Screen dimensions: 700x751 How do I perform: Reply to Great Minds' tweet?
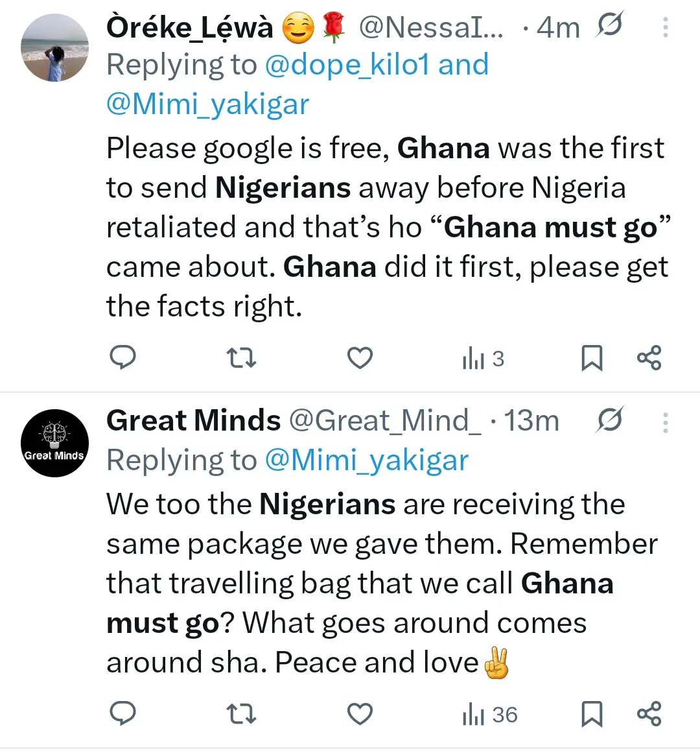122,713
